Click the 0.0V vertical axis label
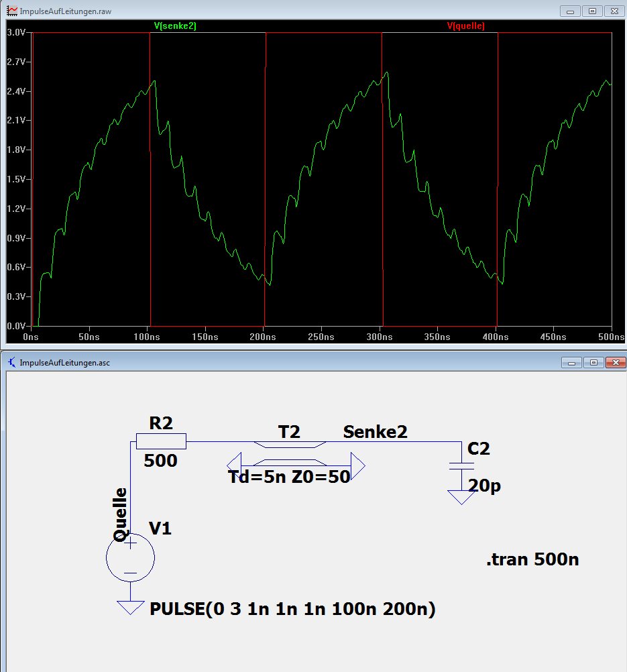The width and height of the screenshot is (627, 672). pyautogui.click(x=16, y=326)
